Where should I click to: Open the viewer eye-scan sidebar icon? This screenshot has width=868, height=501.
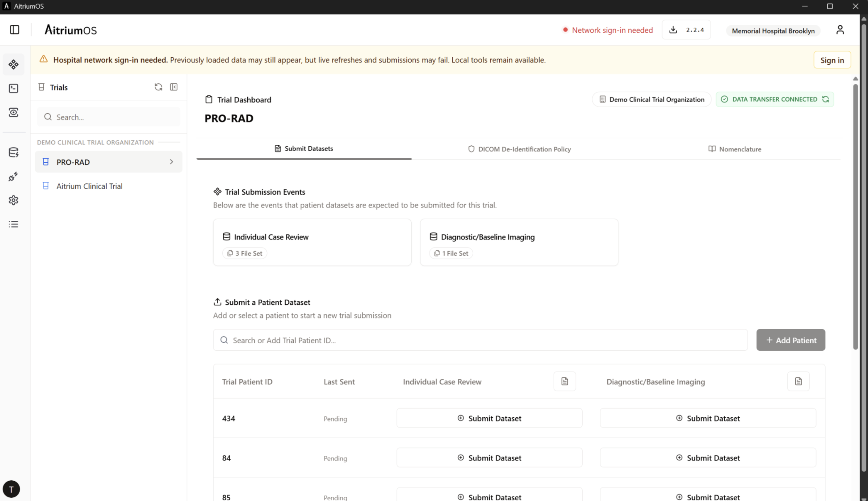(x=13, y=112)
